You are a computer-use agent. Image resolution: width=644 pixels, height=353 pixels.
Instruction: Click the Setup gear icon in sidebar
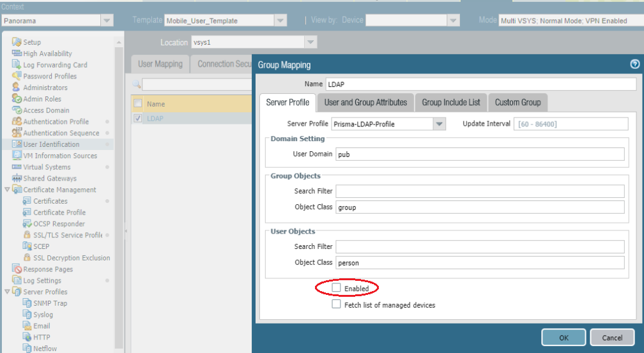(x=17, y=42)
